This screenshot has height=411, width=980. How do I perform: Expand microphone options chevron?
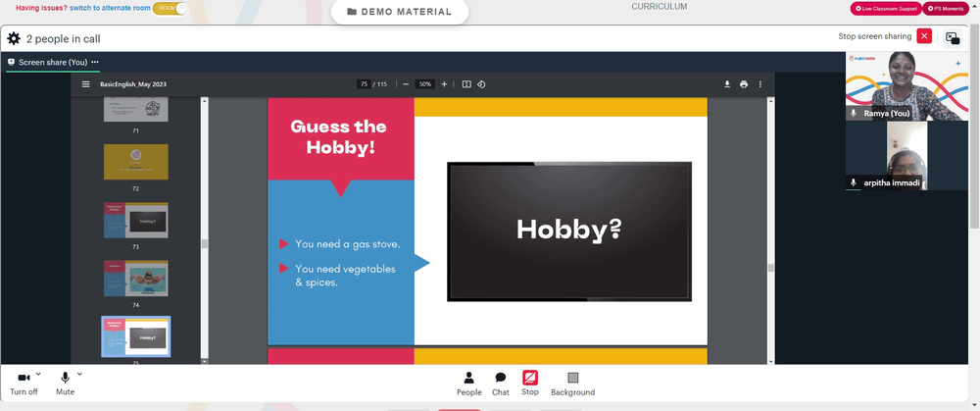point(79,374)
